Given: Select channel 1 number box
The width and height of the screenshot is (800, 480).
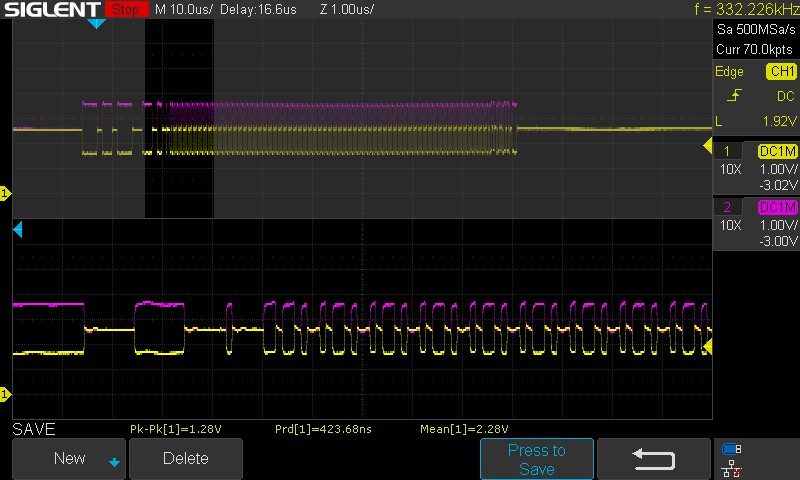Looking at the screenshot, I should [728, 151].
